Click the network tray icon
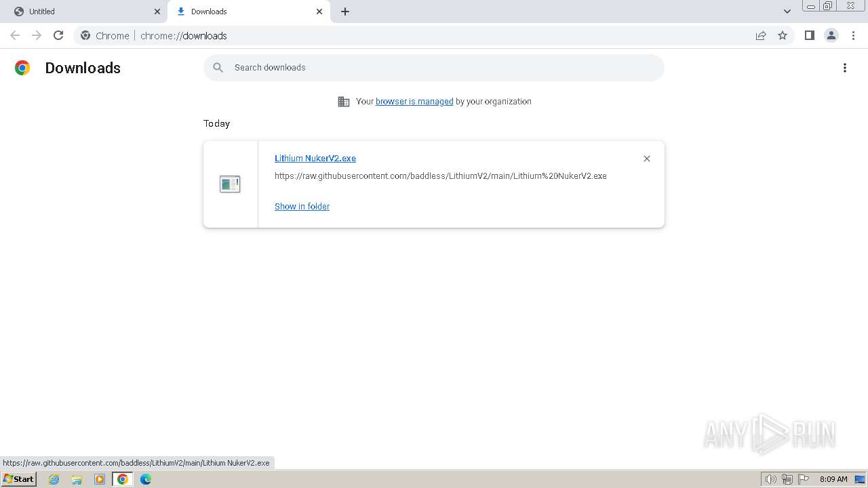Screen dimensions: 868x488 (787, 479)
